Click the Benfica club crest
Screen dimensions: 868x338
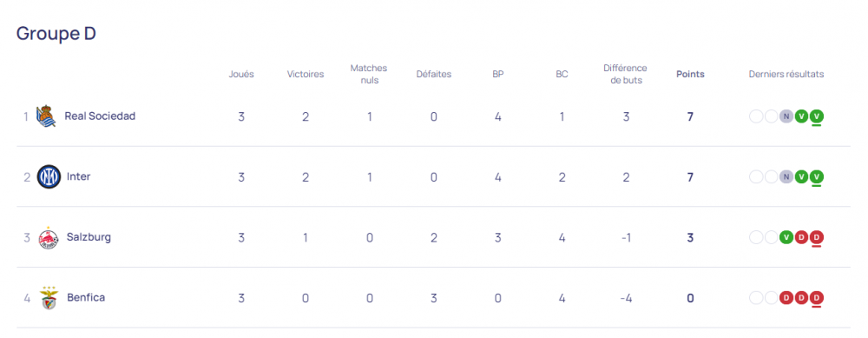[48, 298]
